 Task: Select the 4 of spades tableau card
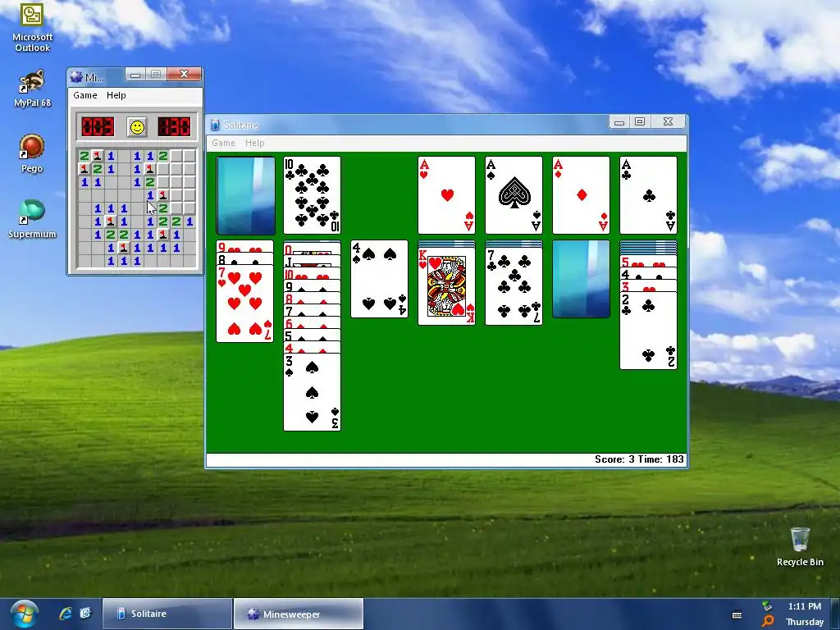[x=379, y=279]
